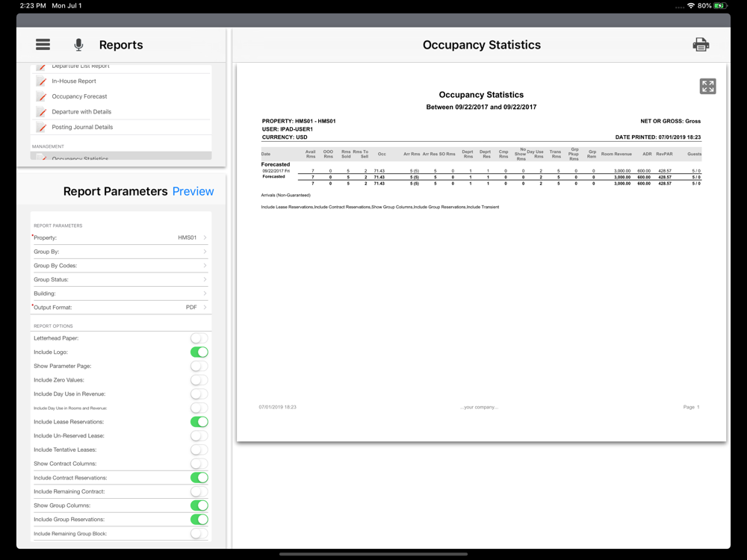747x560 pixels.
Task: Select the In-House Report entry
Action: tap(121, 81)
